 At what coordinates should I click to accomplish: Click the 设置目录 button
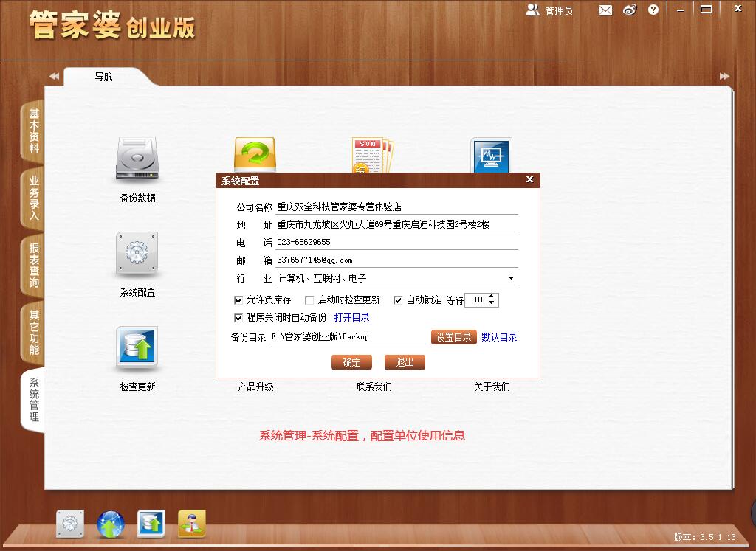[453, 337]
